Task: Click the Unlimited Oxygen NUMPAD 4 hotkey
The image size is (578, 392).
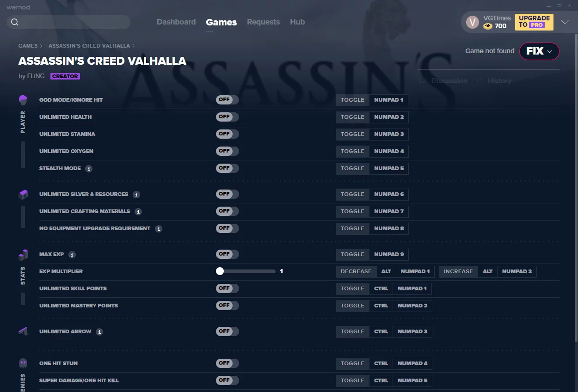Action: 389,151
